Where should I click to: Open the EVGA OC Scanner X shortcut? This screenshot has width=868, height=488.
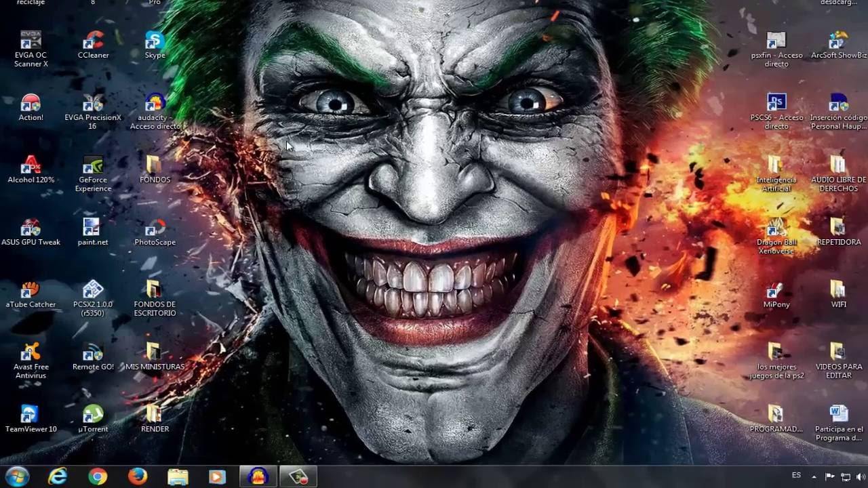pos(31,49)
